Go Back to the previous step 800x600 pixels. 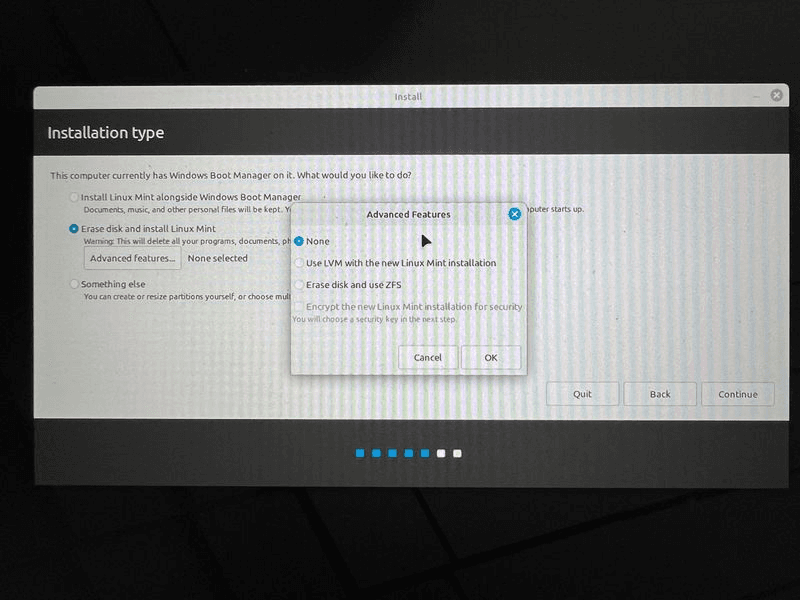tap(660, 394)
